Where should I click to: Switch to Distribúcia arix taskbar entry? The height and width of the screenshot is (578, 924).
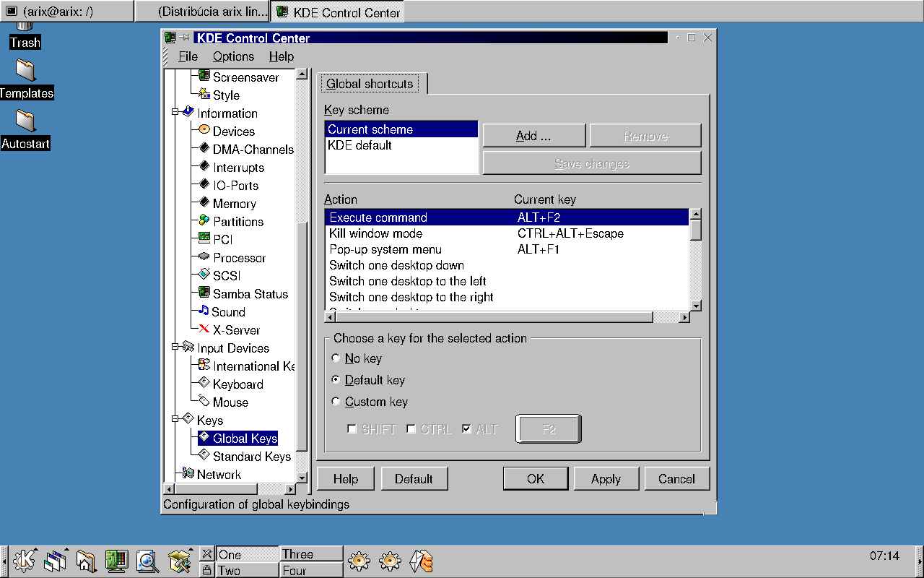pos(202,12)
